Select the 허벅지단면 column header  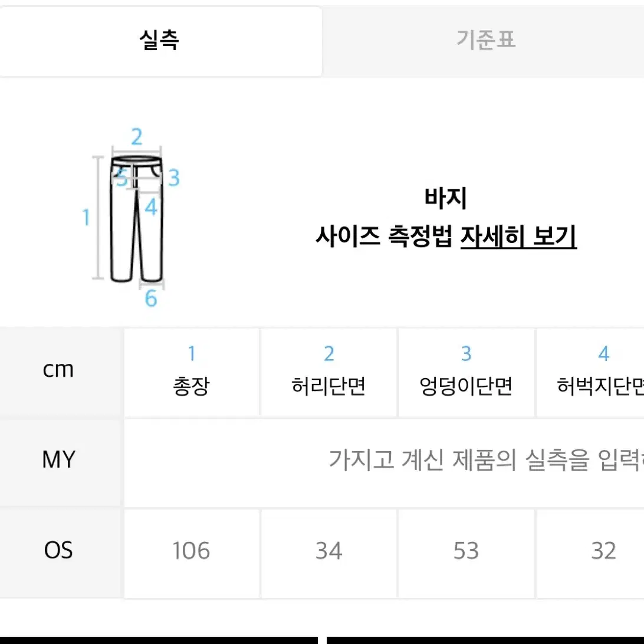point(590,372)
